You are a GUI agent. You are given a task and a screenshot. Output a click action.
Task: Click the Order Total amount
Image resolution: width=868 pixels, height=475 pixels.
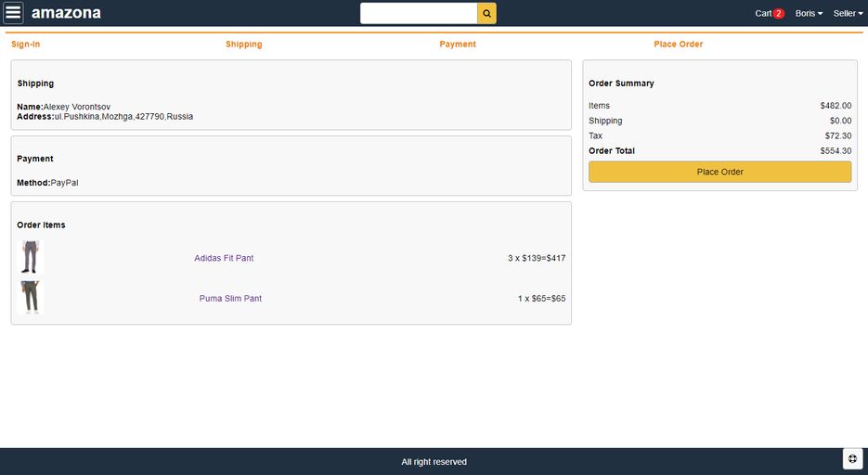click(x=836, y=151)
